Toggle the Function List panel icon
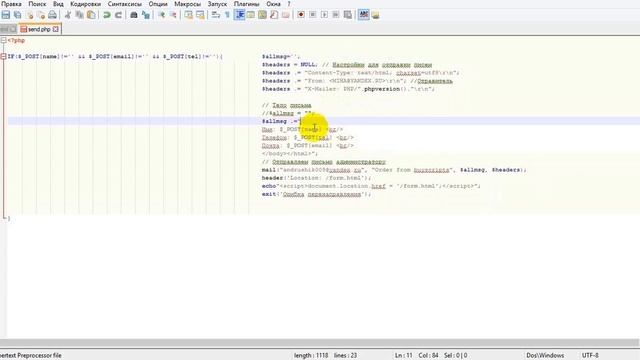Screen dimensions: 640x360 coord(274,15)
